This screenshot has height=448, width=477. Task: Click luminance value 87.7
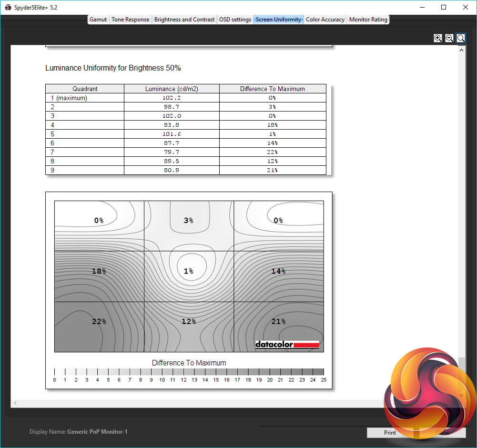pos(172,143)
